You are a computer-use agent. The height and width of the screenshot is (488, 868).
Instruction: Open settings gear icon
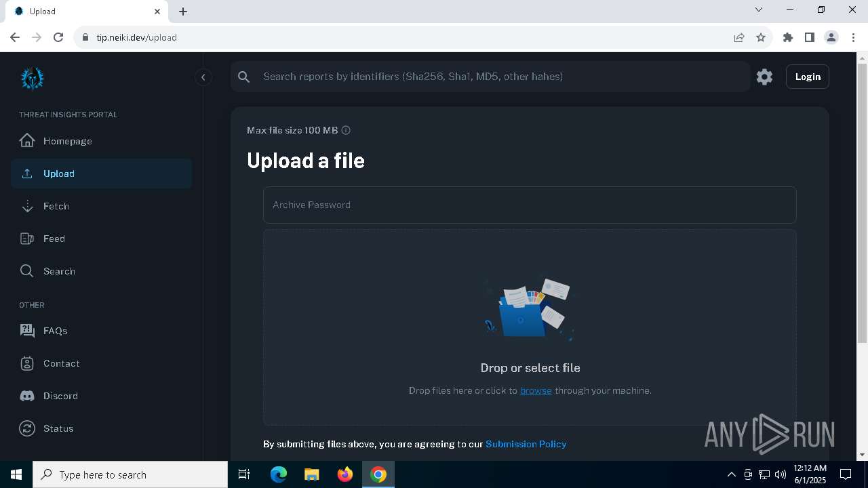pyautogui.click(x=764, y=77)
